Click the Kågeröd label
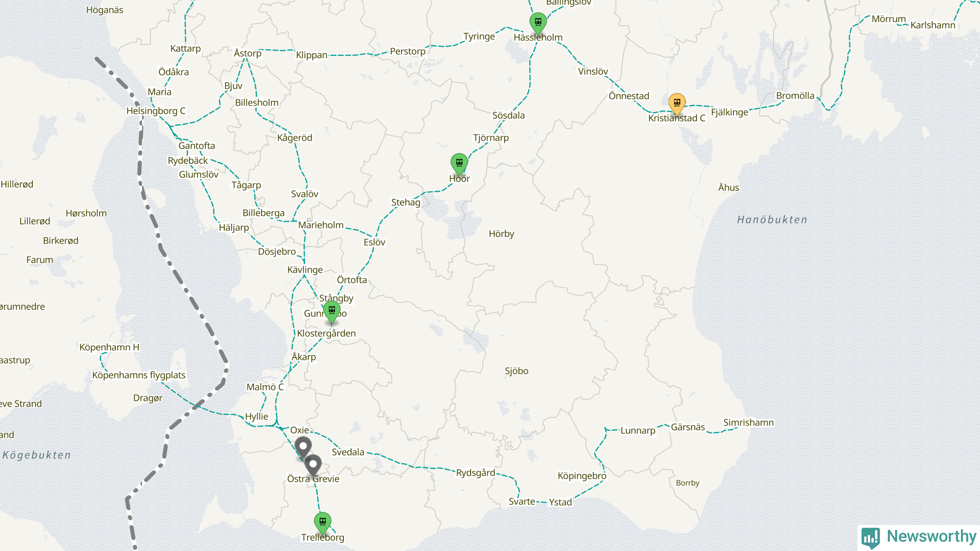Screen dimensions: 980x551 pos(294,138)
